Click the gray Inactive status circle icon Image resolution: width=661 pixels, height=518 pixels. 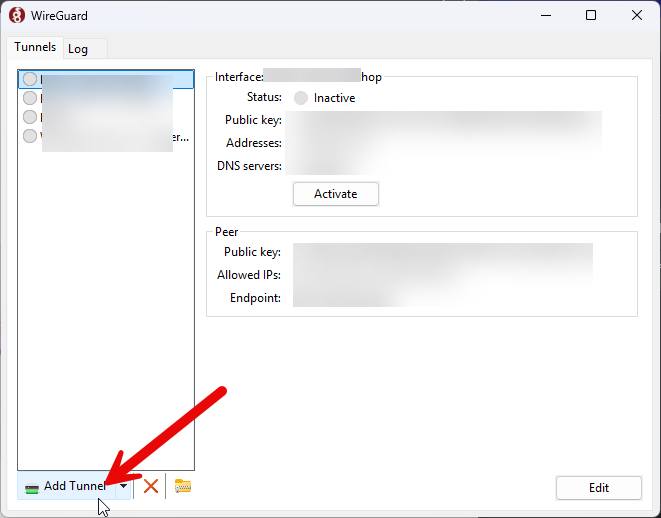pos(301,98)
